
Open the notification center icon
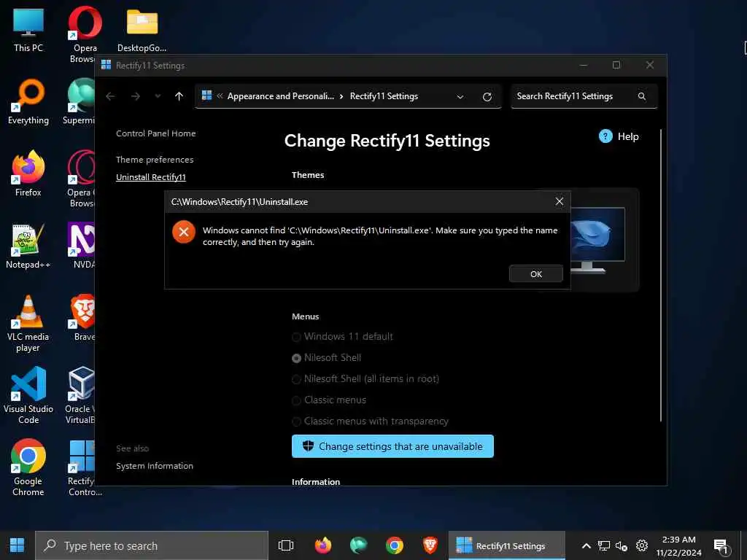pyautogui.click(x=720, y=546)
